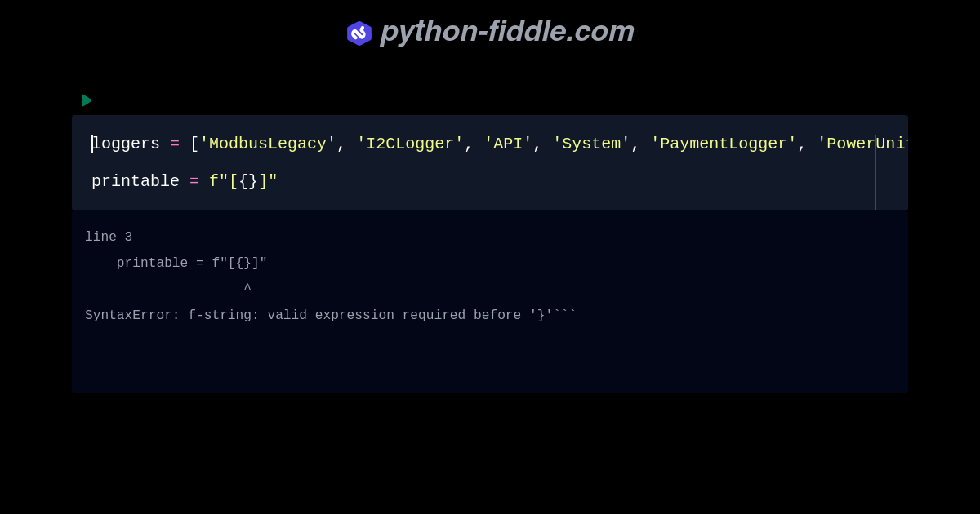The height and width of the screenshot is (514, 980).
Task: Click the python-fiddle.com logo icon
Action: 359,33
